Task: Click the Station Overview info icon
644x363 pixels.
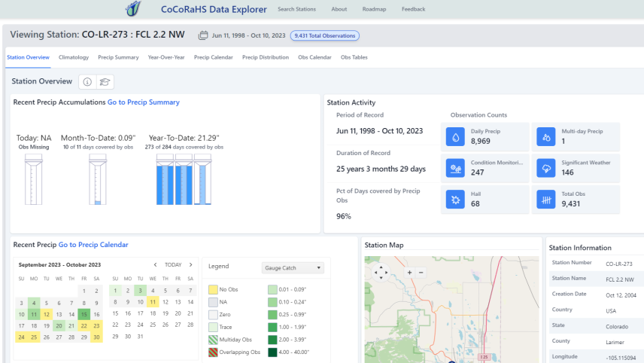Action: click(87, 82)
